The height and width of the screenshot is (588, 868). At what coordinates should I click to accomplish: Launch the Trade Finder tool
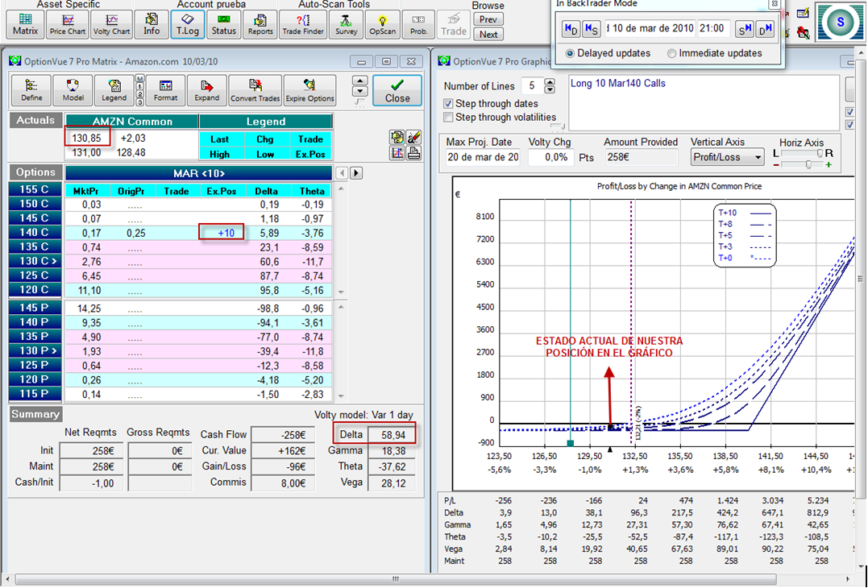(x=303, y=23)
